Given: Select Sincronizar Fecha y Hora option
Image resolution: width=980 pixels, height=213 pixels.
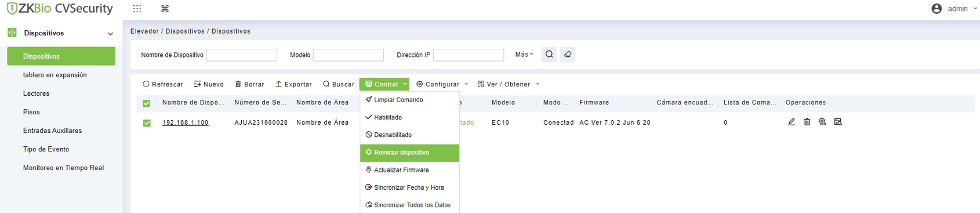Looking at the screenshot, I should pyautogui.click(x=409, y=187).
